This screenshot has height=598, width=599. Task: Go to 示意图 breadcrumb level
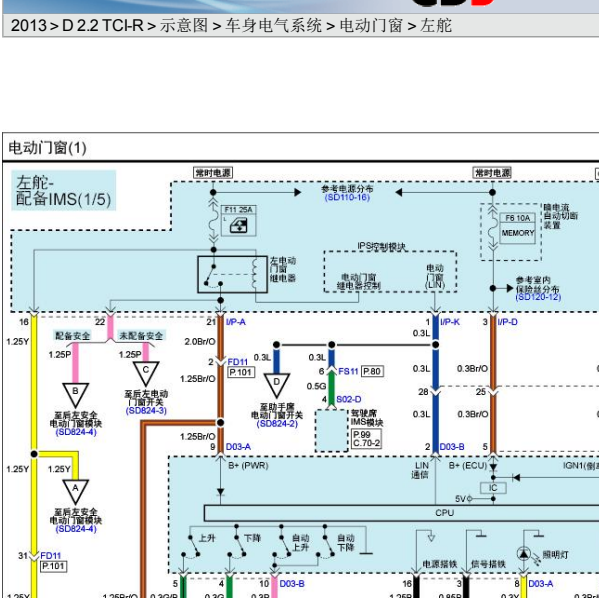(x=184, y=26)
